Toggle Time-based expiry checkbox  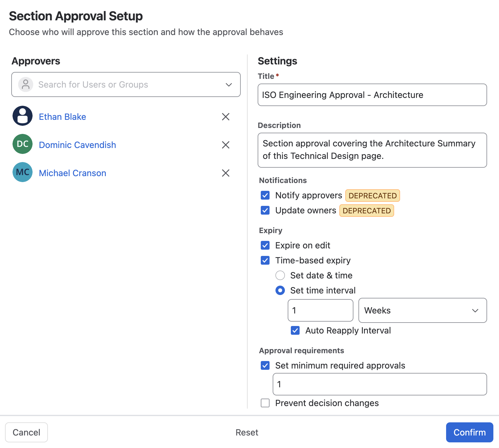(x=265, y=260)
